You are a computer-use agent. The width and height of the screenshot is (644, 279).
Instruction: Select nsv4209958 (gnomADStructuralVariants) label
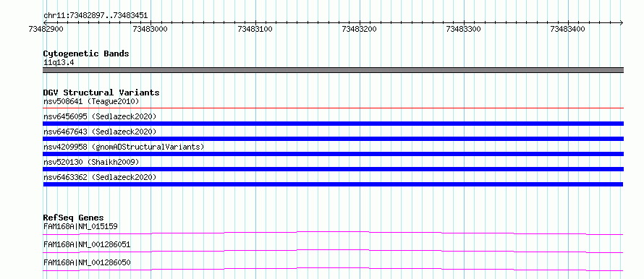pos(124,147)
